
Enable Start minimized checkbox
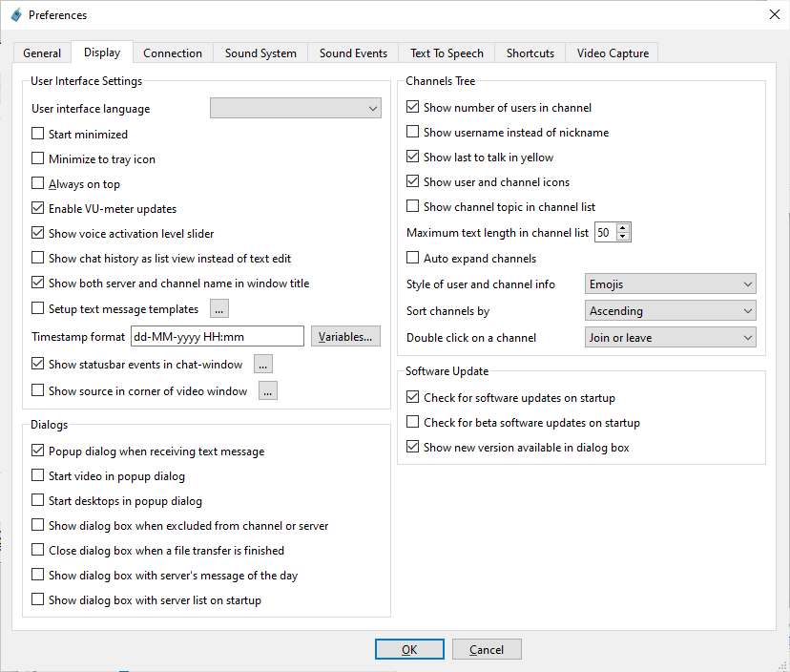pos(38,135)
